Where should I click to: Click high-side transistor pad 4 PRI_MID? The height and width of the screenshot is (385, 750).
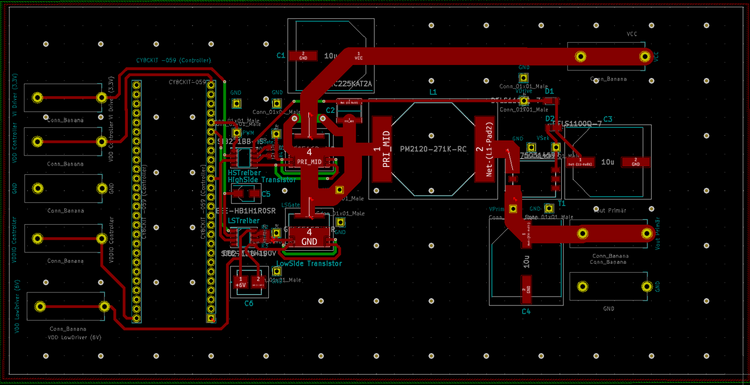pos(309,157)
